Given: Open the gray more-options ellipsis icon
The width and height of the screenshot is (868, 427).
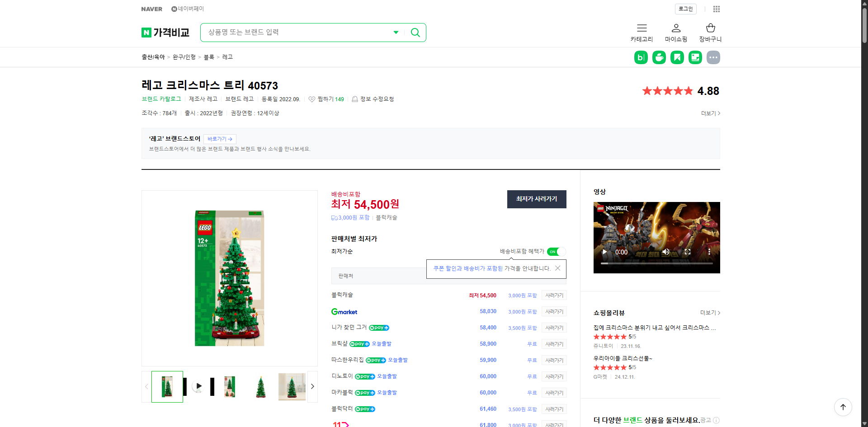Looking at the screenshot, I should (x=713, y=57).
